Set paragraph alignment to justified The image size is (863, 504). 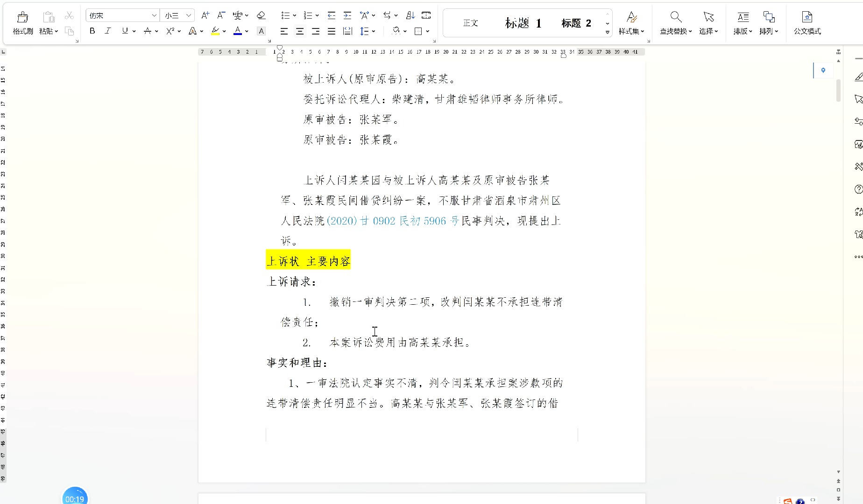click(332, 31)
